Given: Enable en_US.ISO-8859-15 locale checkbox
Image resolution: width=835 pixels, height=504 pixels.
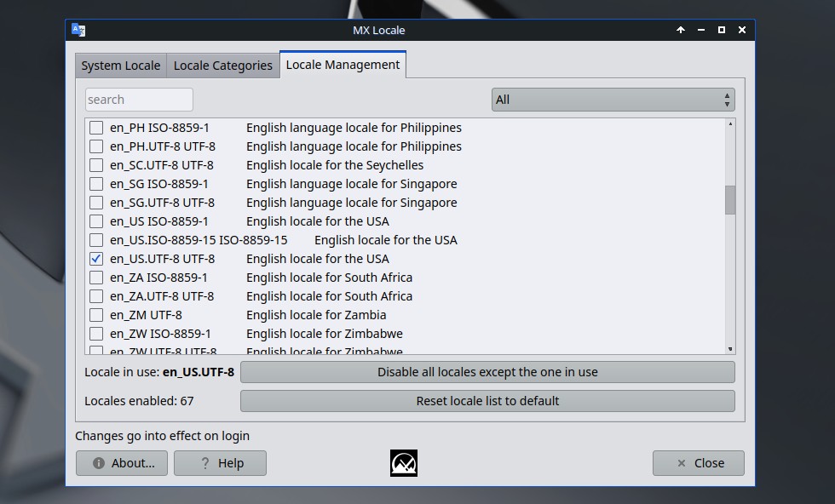Looking at the screenshot, I should [95, 240].
